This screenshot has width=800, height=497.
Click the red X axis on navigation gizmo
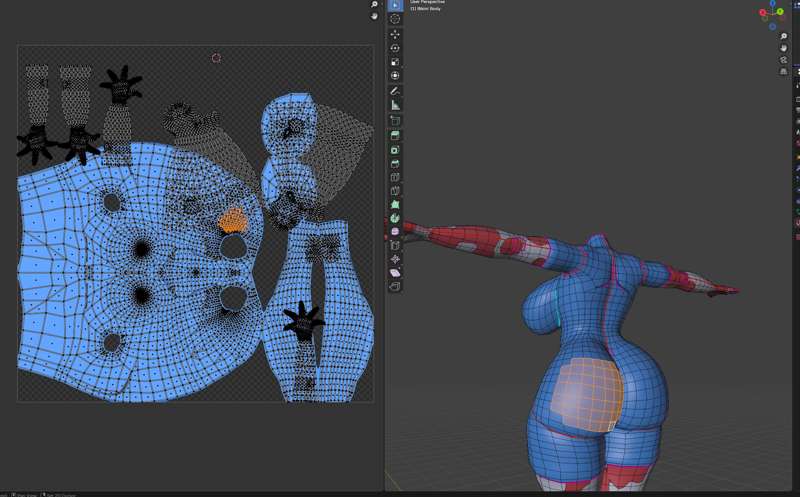tap(763, 13)
